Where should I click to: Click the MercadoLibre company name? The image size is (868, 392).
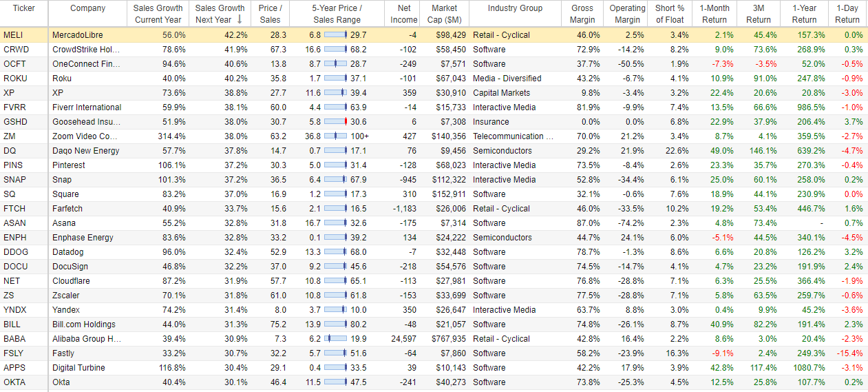pos(77,35)
